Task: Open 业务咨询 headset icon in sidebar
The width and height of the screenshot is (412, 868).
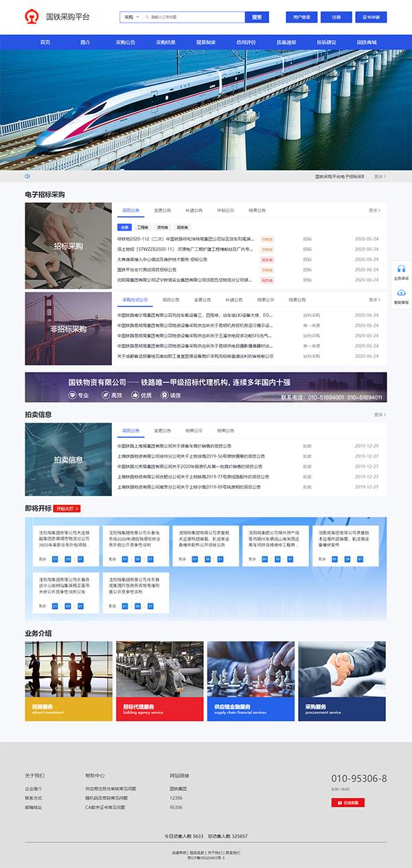Action: (x=401, y=269)
